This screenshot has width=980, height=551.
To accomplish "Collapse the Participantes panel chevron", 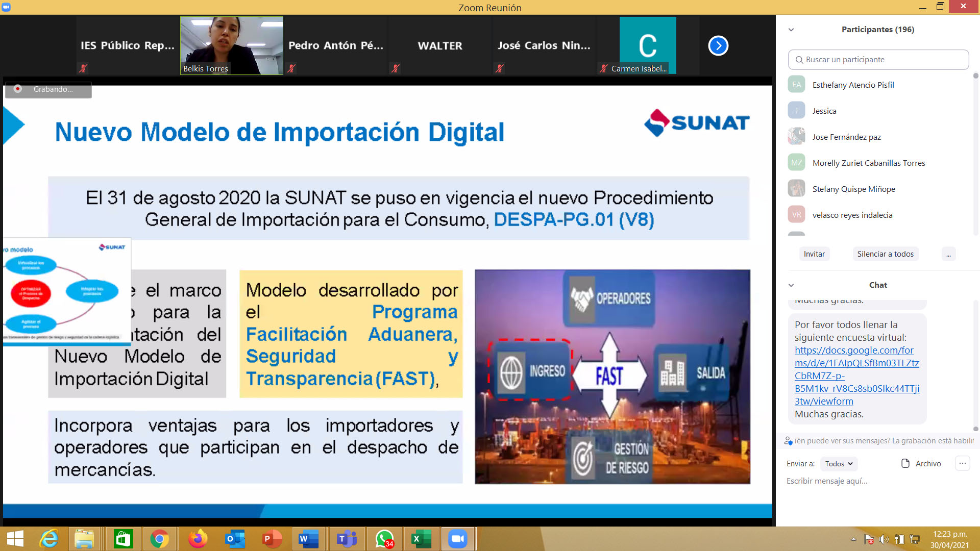I will click(791, 30).
